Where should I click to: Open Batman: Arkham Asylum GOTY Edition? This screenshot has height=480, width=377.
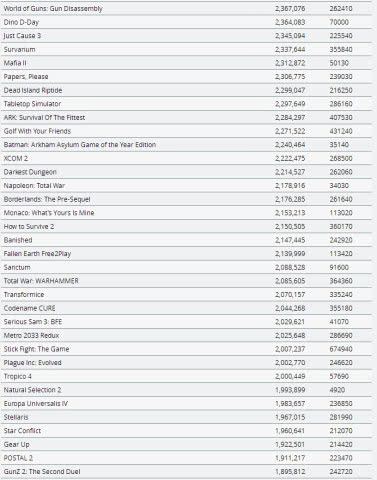pyautogui.click(x=80, y=145)
